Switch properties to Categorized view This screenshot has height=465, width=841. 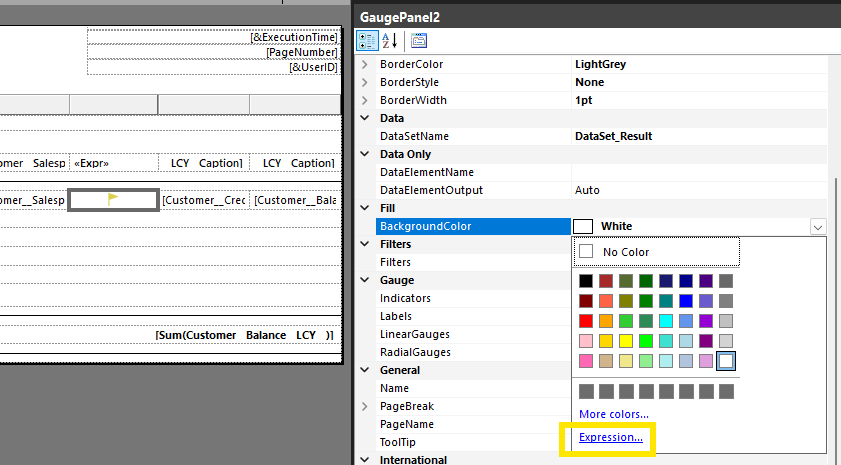[367, 40]
